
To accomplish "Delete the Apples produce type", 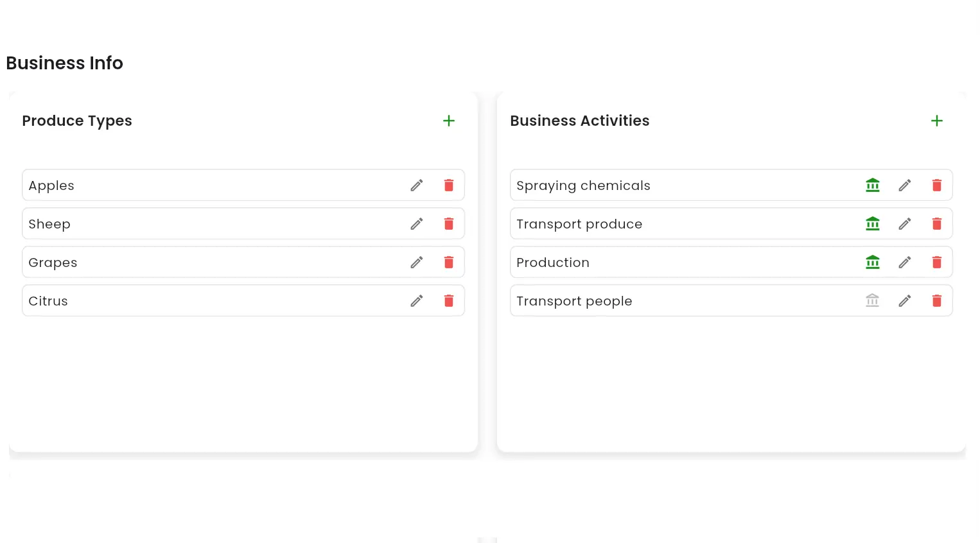I will tap(449, 185).
